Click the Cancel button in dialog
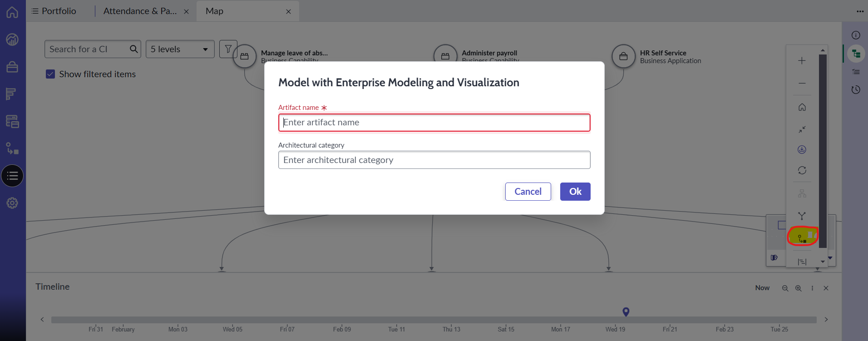The height and width of the screenshot is (341, 868). (528, 192)
